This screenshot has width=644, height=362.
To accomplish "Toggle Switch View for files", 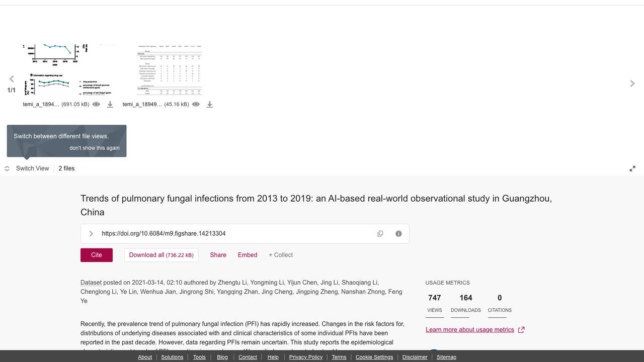I will (27, 168).
